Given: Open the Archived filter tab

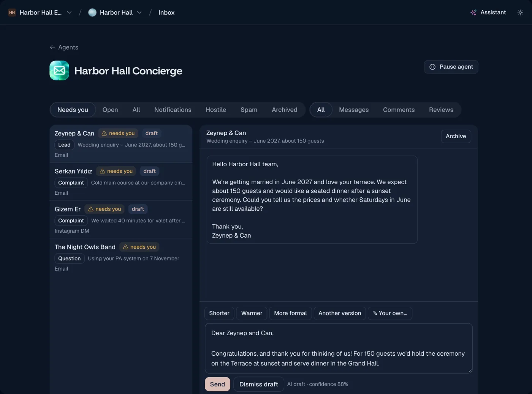Looking at the screenshot, I should tap(285, 110).
